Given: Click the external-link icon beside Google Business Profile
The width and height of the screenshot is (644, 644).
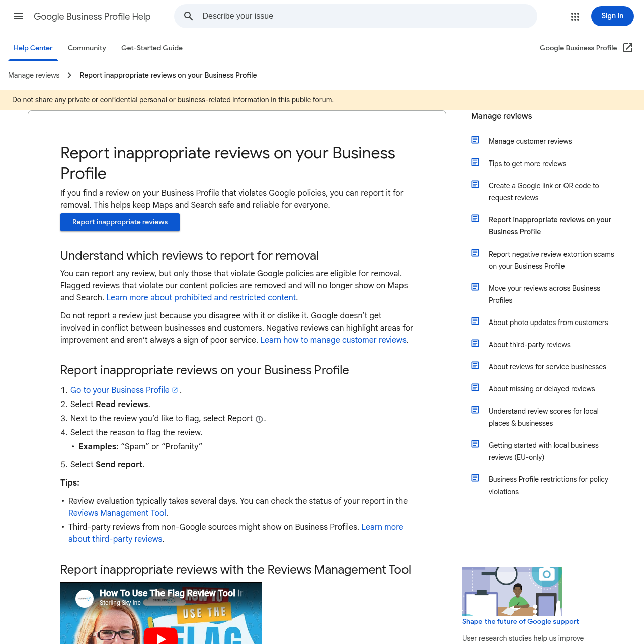Looking at the screenshot, I should 628,48.
